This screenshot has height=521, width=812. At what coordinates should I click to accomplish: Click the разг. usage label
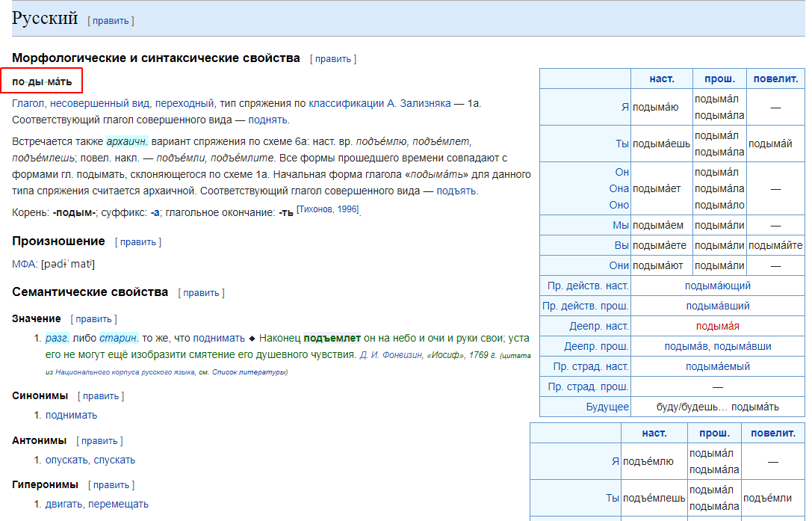(x=57, y=338)
